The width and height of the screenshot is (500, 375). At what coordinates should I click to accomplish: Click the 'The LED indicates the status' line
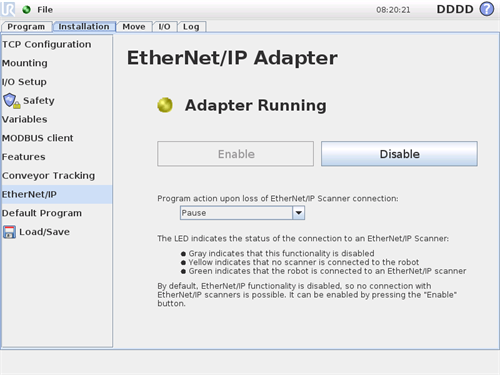click(x=303, y=239)
